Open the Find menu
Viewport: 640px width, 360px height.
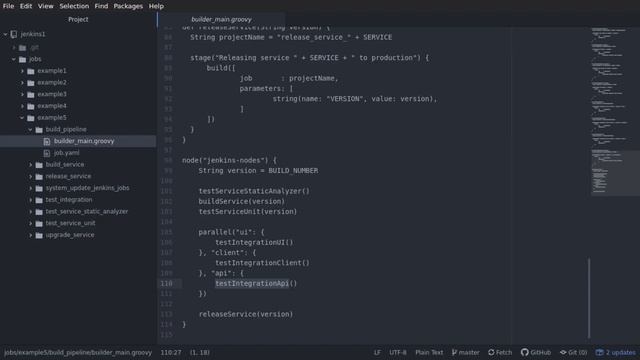click(101, 6)
